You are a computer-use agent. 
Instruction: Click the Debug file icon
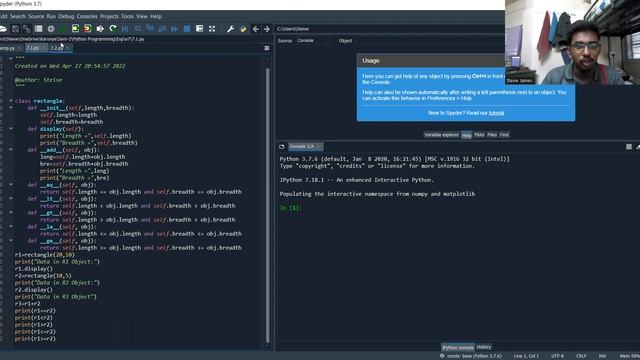(x=125, y=29)
